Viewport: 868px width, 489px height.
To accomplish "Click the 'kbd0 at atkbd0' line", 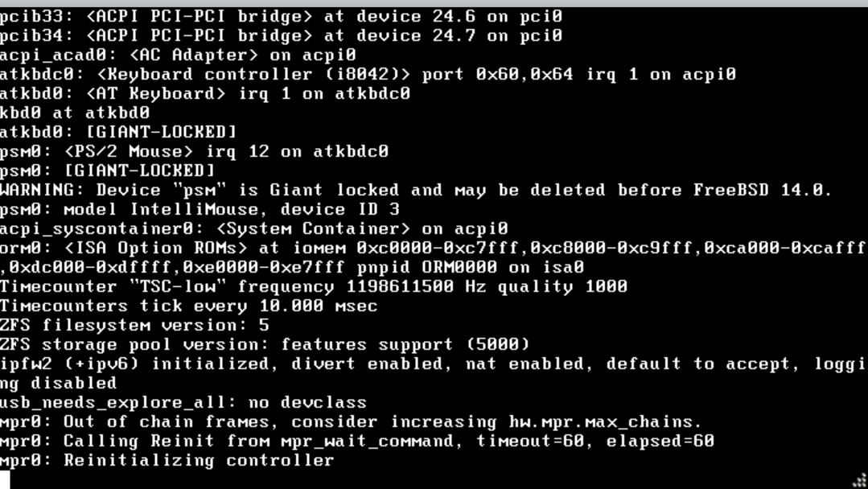I will tap(75, 113).
